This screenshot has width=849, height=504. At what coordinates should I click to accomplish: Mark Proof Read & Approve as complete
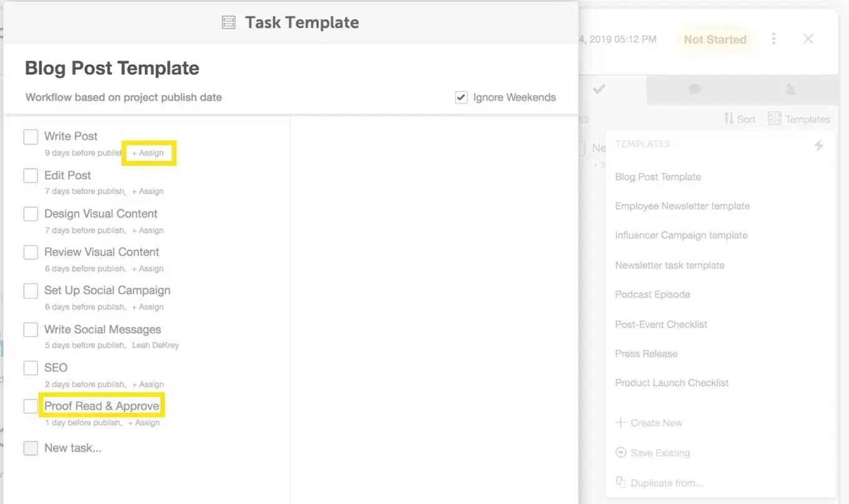31,406
